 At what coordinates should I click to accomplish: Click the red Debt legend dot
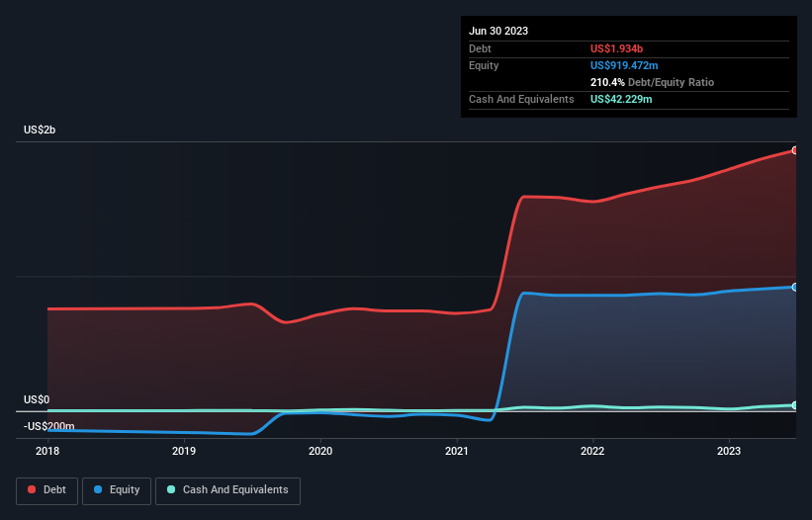[x=32, y=489]
